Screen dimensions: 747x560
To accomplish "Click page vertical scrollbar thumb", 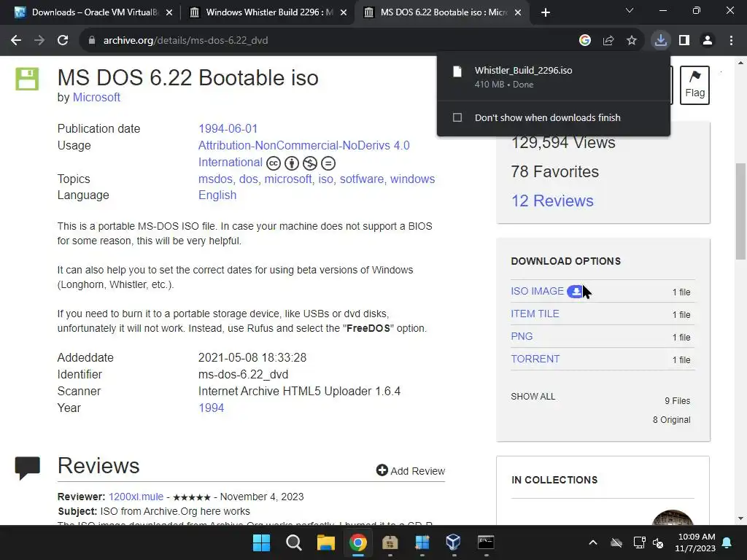I will (740, 211).
